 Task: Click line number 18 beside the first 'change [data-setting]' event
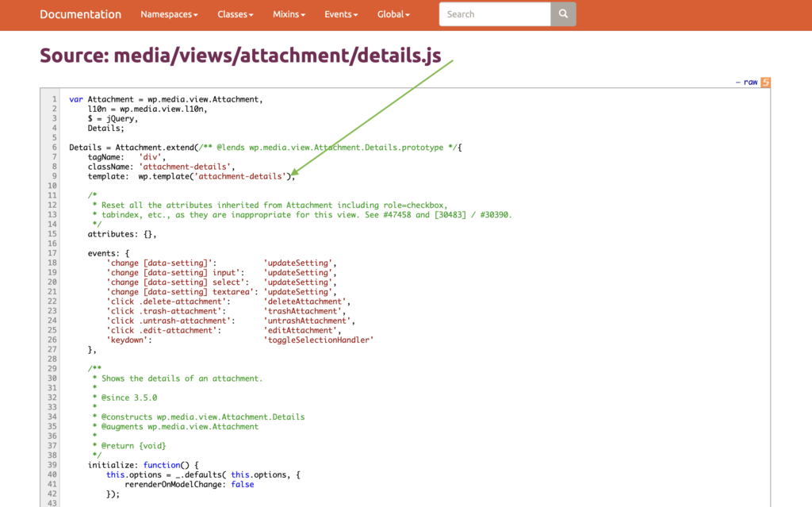52,263
